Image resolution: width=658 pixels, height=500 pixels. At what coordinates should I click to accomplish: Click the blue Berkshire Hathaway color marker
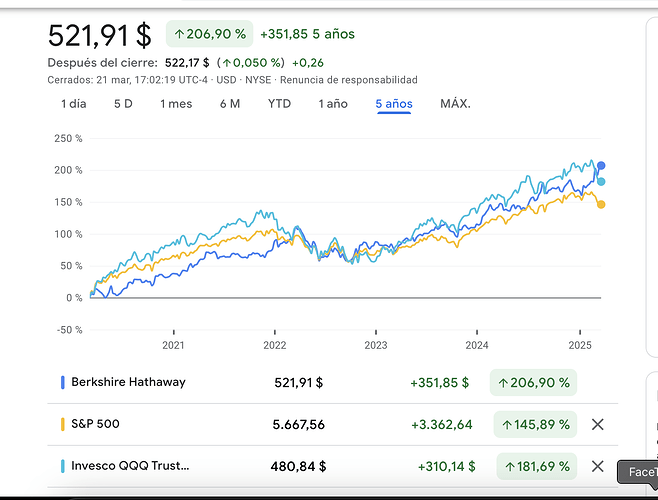(x=63, y=382)
